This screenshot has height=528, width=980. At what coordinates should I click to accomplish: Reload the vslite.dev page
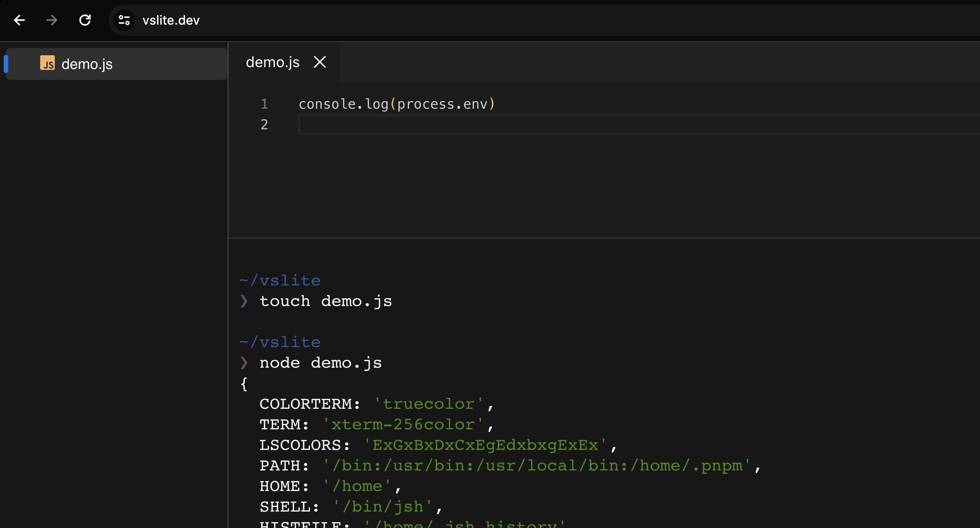tap(85, 20)
